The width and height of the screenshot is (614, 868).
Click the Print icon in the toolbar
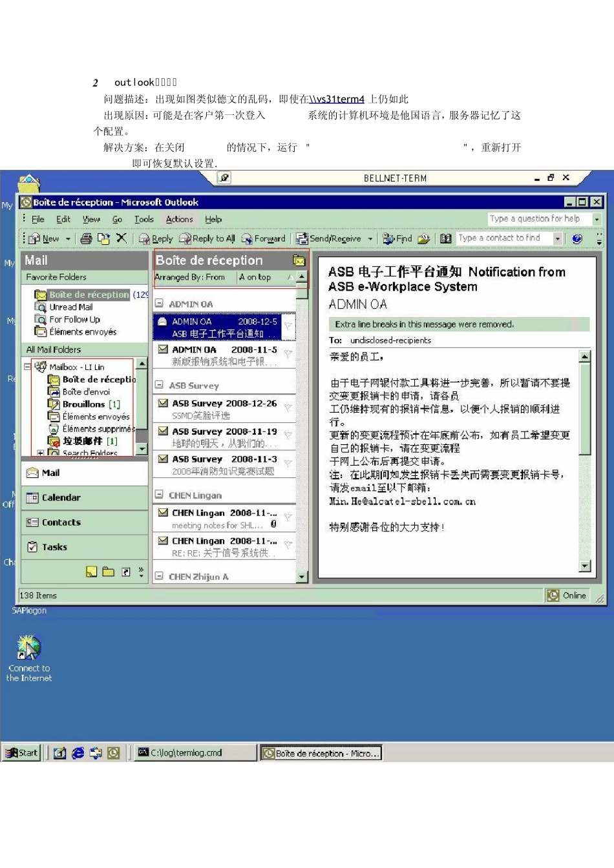pos(86,238)
